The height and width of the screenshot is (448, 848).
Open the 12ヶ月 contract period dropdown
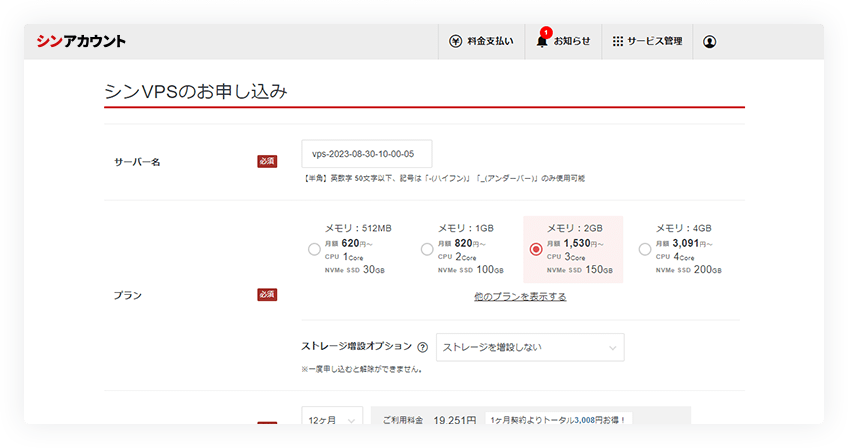click(332, 417)
